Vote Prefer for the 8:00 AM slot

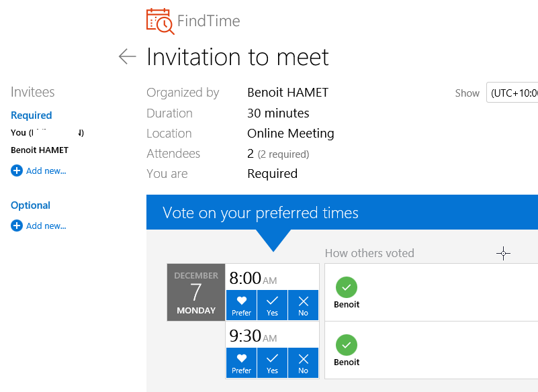point(241,305)
